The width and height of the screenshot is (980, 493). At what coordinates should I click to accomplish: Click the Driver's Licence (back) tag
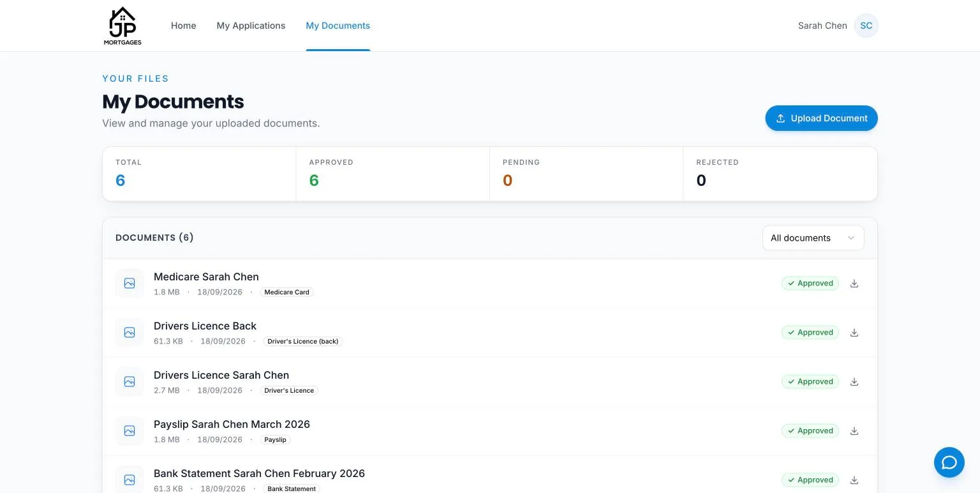pos(303,342)
